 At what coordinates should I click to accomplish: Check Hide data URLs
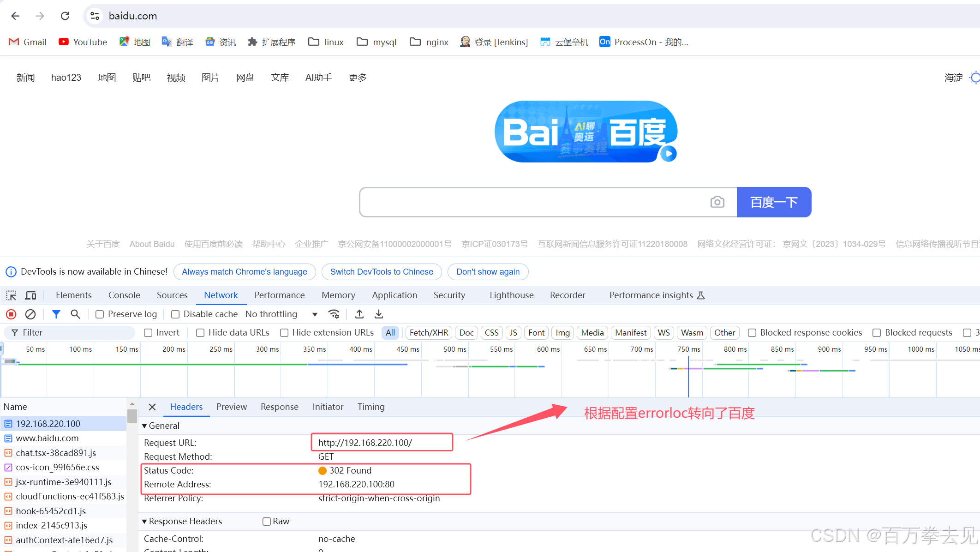coord(200,333)
